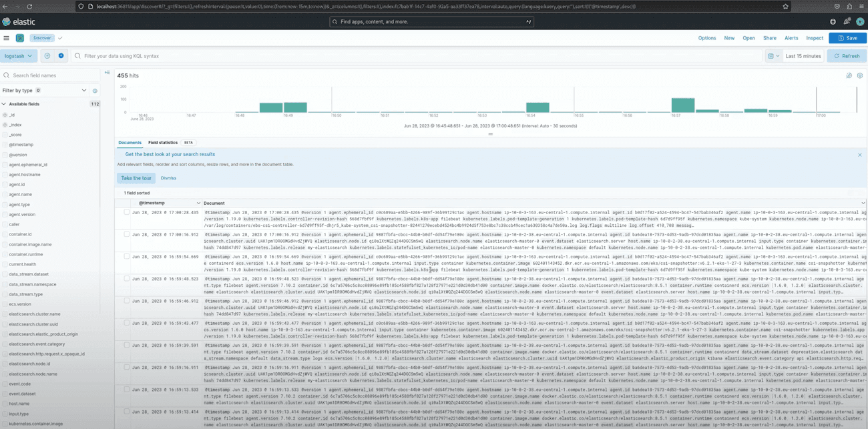Viewport: 868px width, 429px height.
Task: Open the main Kibana navigation menu
Action: [x=7, y=38]
